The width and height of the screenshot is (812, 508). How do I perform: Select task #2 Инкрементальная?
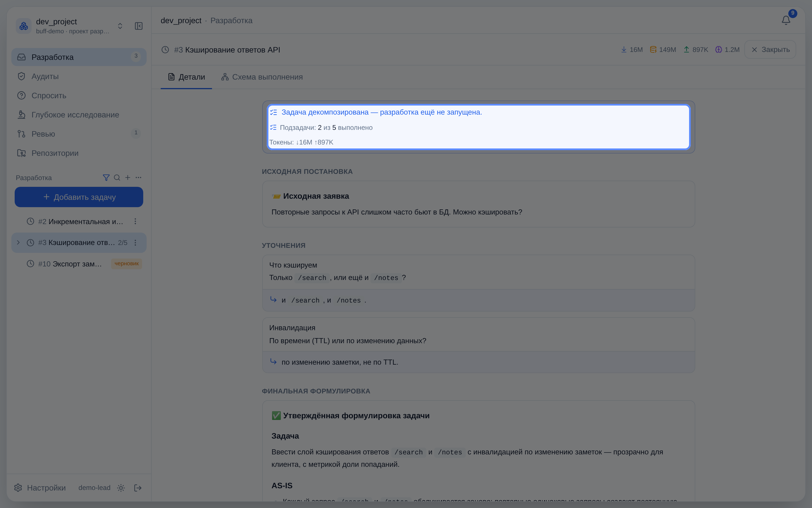[x=79, y=222]
